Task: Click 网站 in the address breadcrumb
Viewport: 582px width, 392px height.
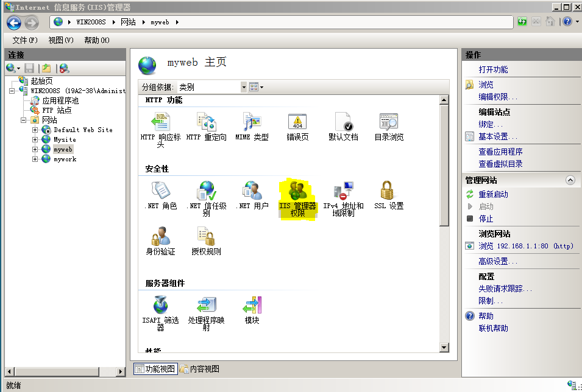Action: click(128, 23)
